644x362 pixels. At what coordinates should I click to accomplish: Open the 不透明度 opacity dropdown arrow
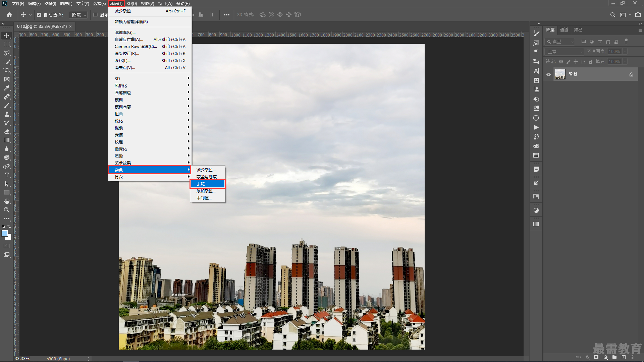(625, 52)
